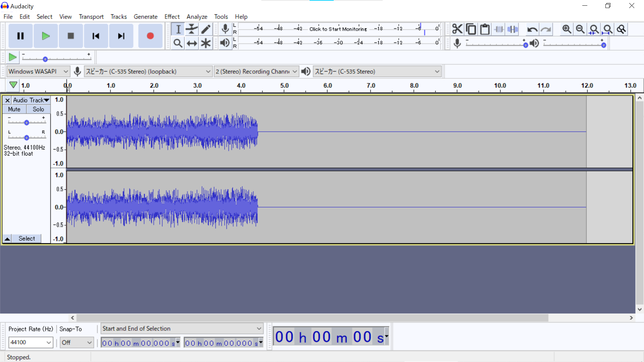Click Play-at-Speed green arrow

click(13, 57)
